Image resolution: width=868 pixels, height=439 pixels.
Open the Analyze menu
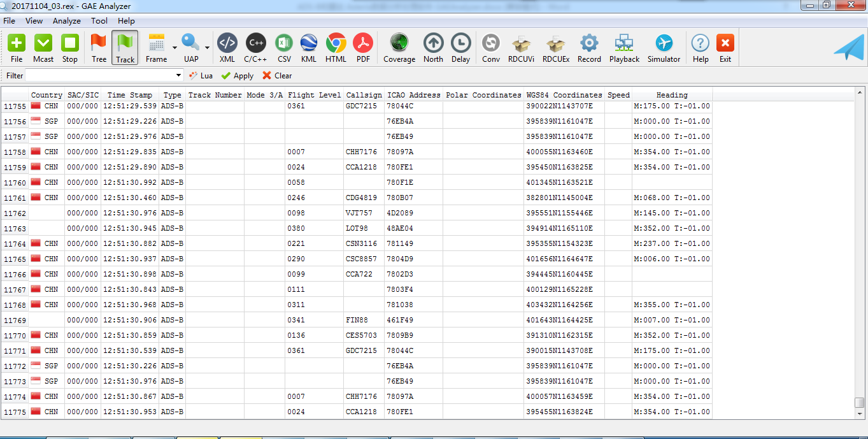(67, 21)
